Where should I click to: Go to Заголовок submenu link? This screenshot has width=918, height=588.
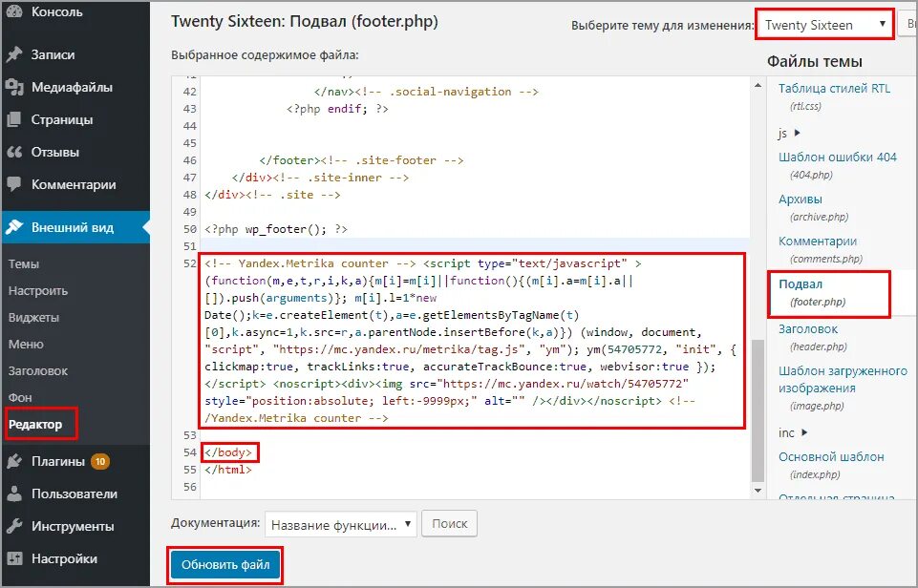[x=38, y=371]
